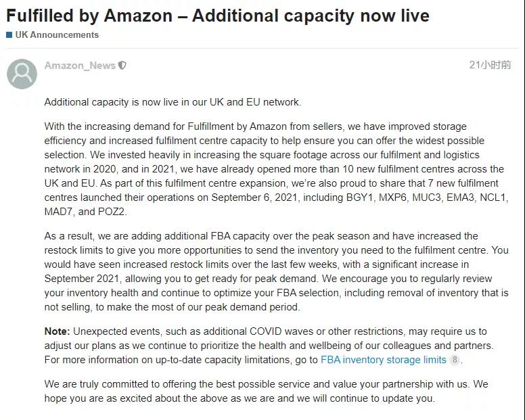Click the paragraph starting 'With the increasing demand'
The image size is (525, 420).
pyautogui.click(x=274, y=169)
